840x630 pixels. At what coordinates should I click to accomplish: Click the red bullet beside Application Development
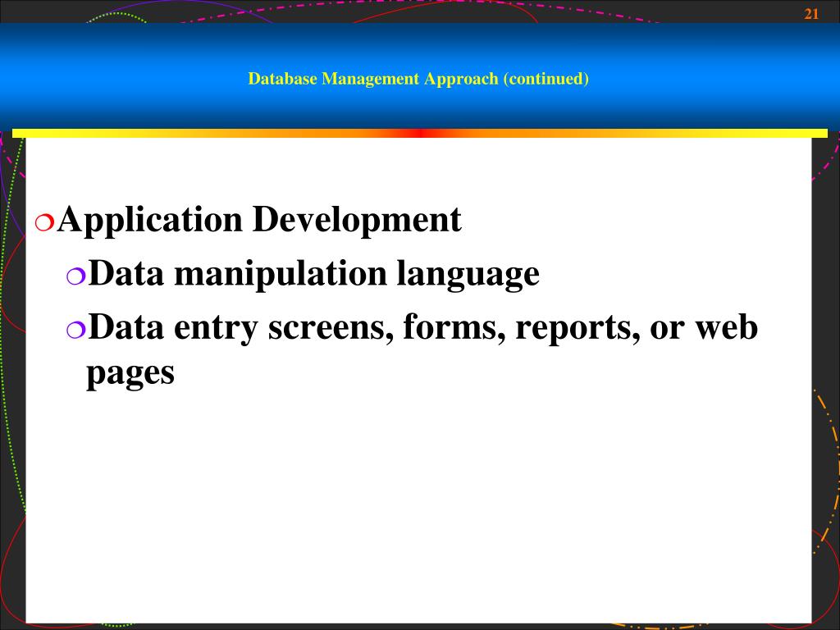pos(44,222)
